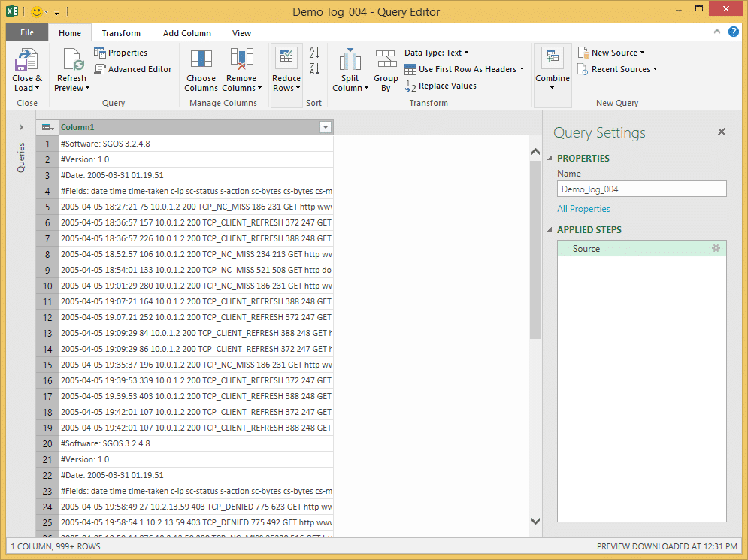748x560 pixels.
Task: Open quick access toolbar customize arrow
Action: pos(56,12)
